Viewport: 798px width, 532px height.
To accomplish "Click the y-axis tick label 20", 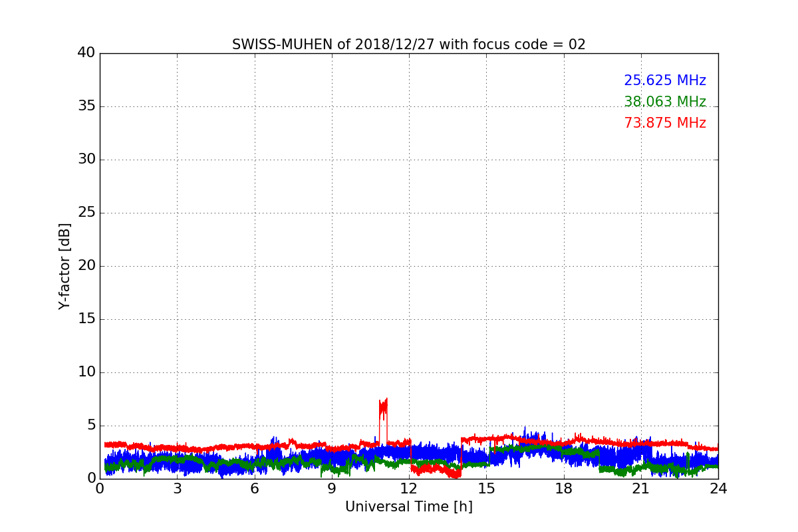I will (86, 266).
